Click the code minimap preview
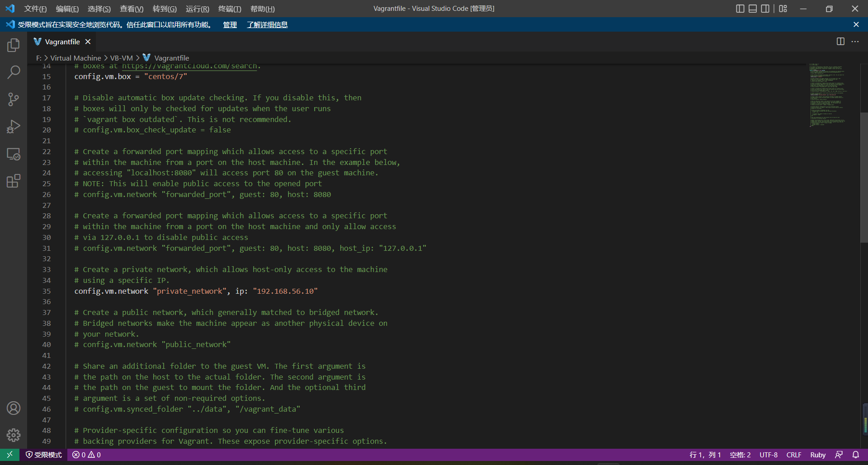This screenshot has width=868, height=465. pos(828,95)
